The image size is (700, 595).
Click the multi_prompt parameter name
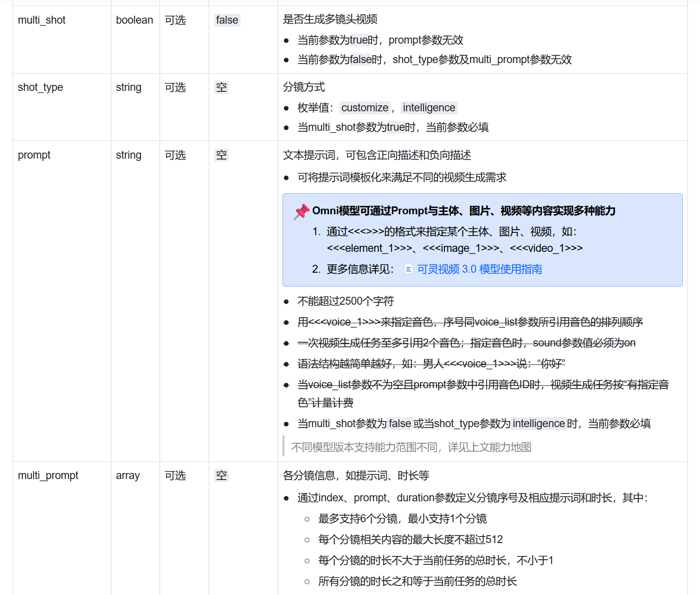(x=48, y=475)
